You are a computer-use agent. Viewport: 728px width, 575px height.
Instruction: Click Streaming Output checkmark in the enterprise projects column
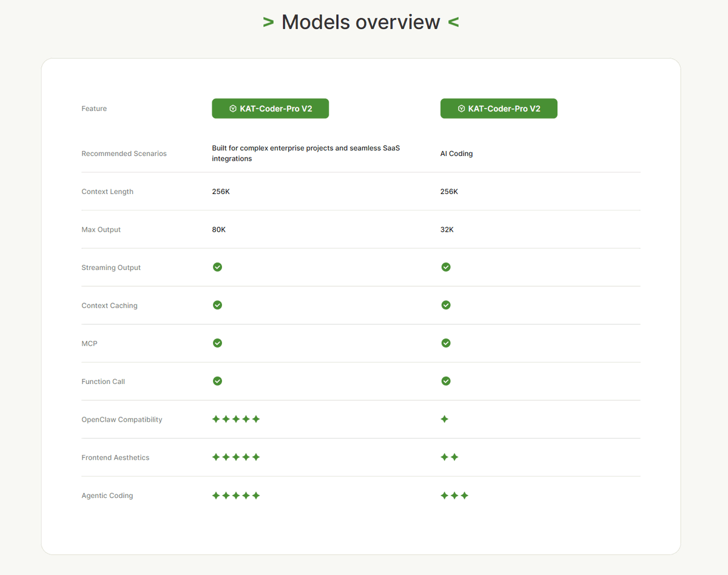point(217,267)
